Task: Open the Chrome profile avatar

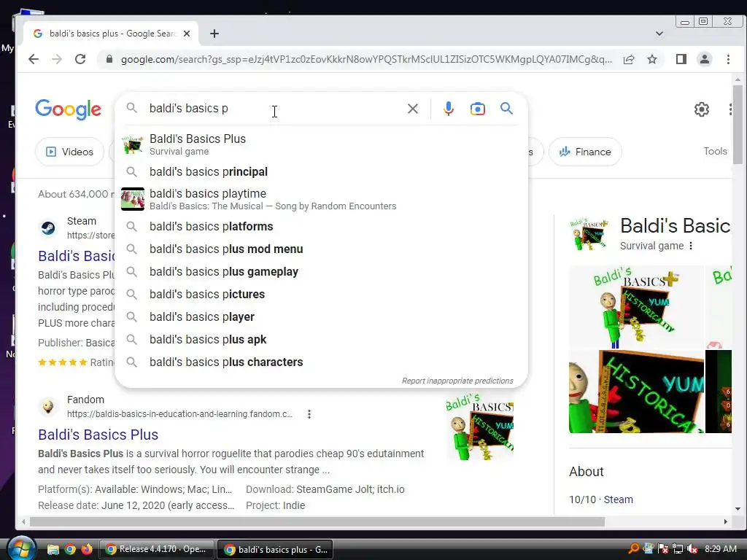Action: point(705,59)
